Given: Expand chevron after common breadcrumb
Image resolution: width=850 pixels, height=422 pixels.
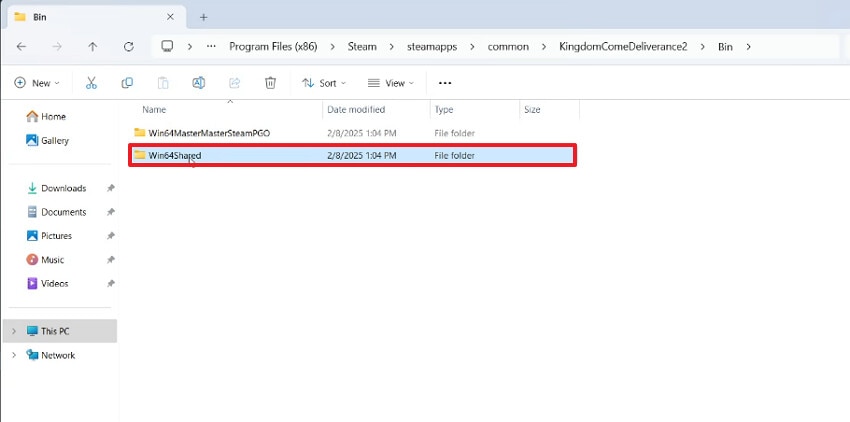Looking at the screenshot, I should click(544, 47).
